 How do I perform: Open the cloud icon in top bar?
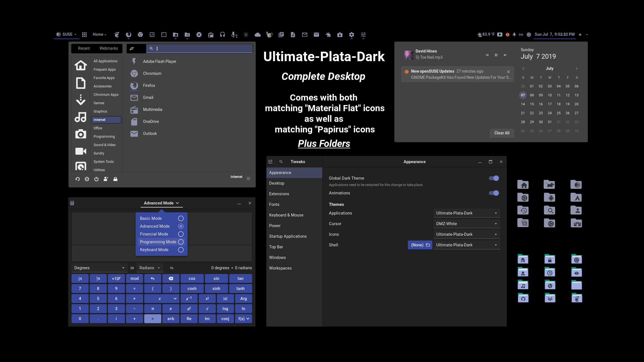pyautogui.click(x=258, y=35)
